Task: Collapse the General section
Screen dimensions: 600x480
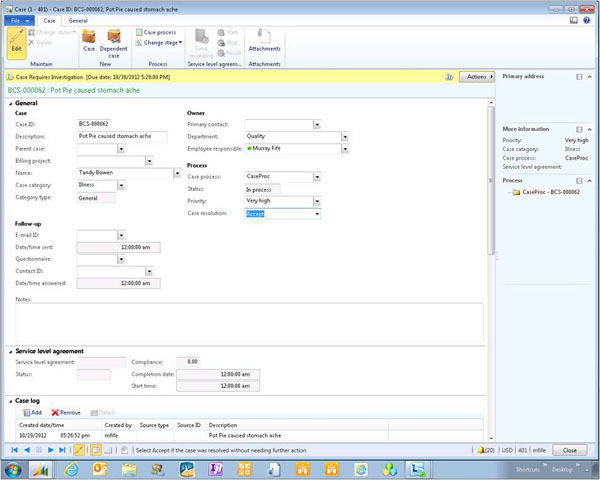Action: click(x=11, y=102)
